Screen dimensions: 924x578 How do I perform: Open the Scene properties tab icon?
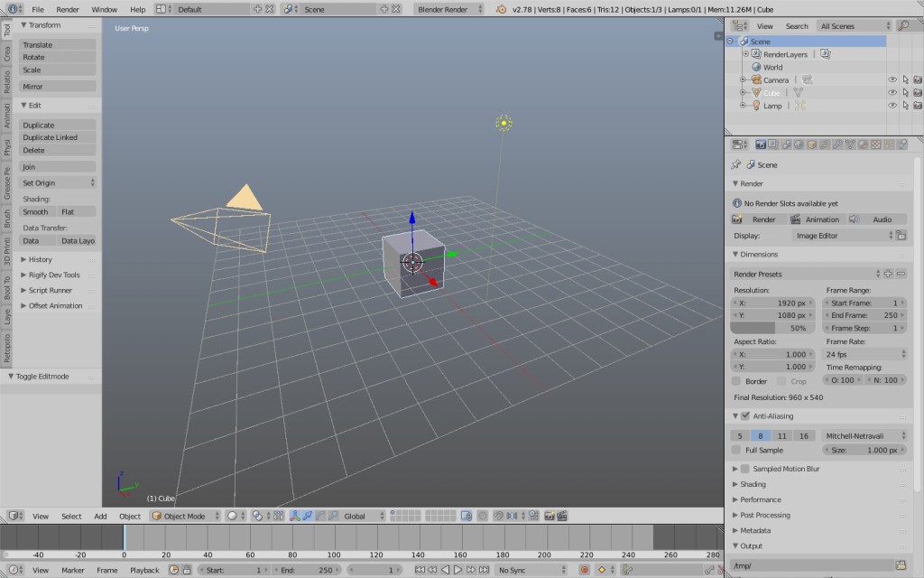[x=786, y=144]
